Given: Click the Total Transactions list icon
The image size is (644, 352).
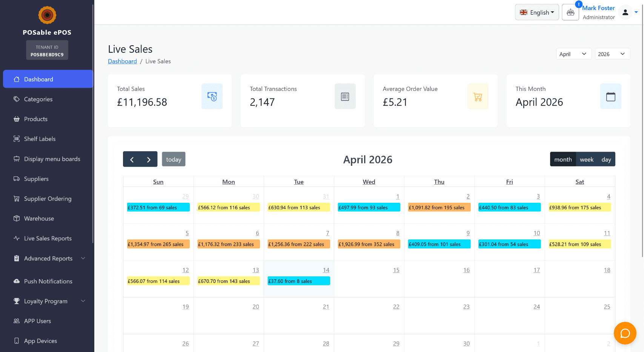Looking at the screenshot, I should (345, 96).
